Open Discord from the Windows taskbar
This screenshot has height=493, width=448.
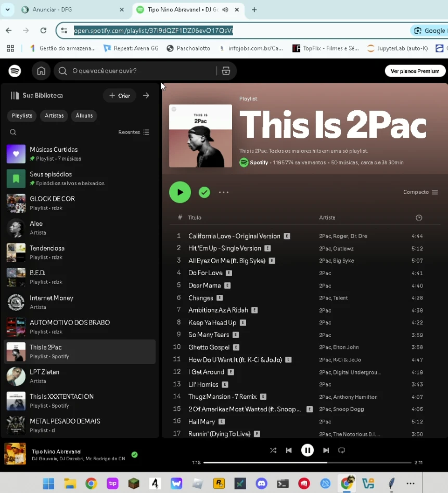[261, 484]
